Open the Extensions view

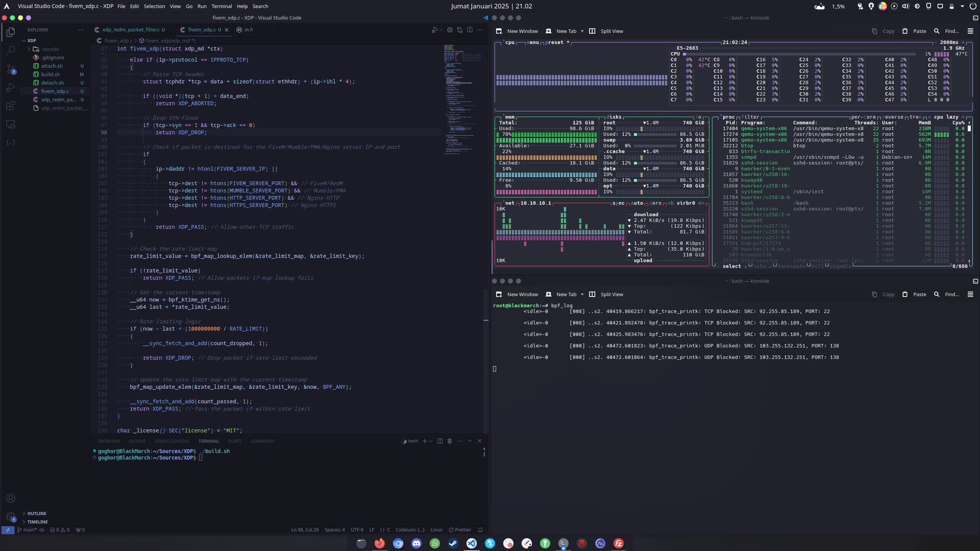coord(11,106)
